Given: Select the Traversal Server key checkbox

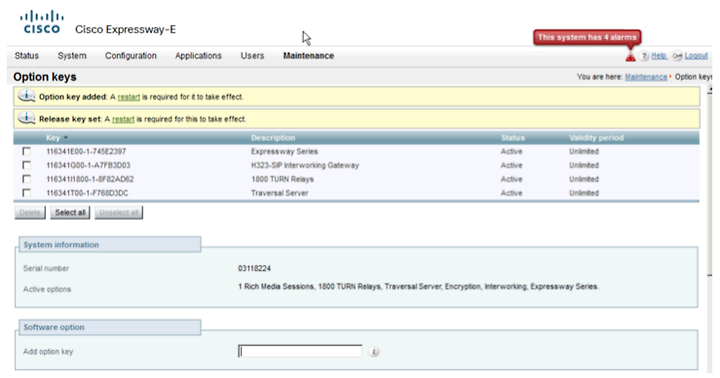Looking at the screenshot, I should 27,193.
